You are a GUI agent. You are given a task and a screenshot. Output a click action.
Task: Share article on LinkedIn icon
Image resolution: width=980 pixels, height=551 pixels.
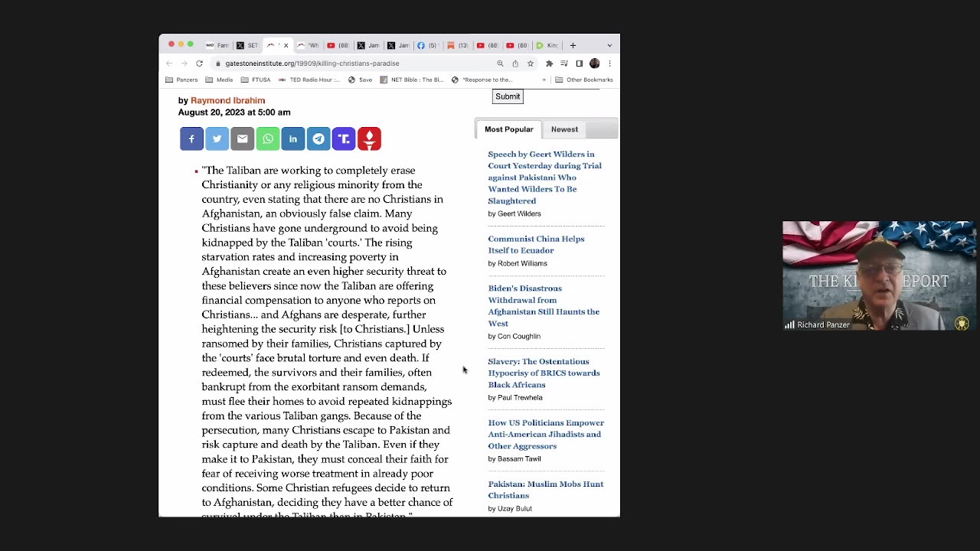tap(292, 139)
